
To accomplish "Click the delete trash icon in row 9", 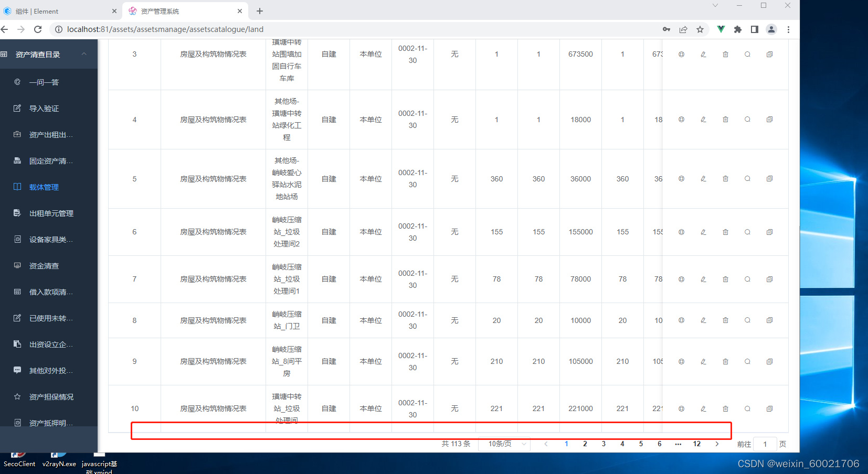I will (x=725, y=361).
